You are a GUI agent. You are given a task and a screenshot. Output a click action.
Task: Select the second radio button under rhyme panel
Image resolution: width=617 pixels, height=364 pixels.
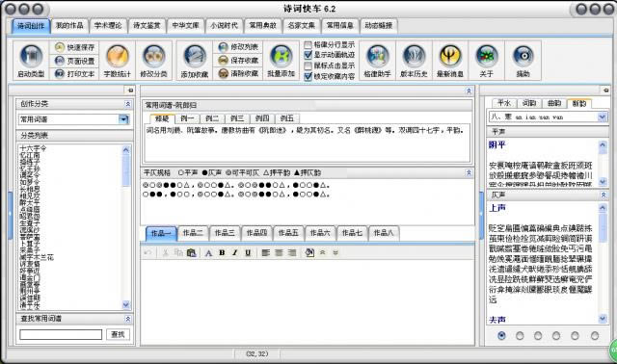[520, 336]
